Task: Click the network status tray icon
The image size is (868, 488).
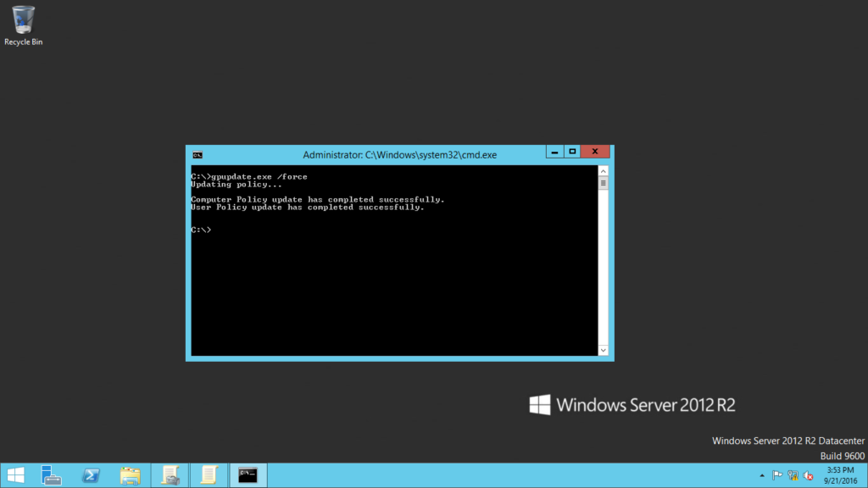Action: pyautogui.click(x=793, y=475)
